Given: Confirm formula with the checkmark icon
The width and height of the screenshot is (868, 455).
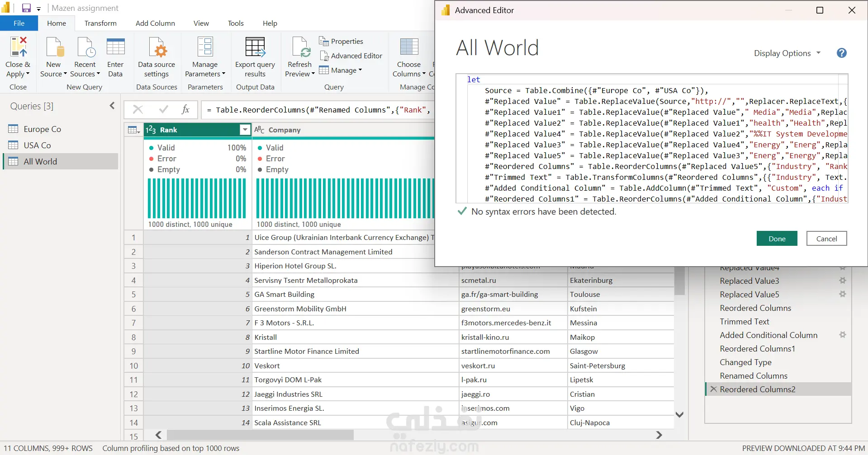Looking at the screenshot, I should [x=164, y=109].
